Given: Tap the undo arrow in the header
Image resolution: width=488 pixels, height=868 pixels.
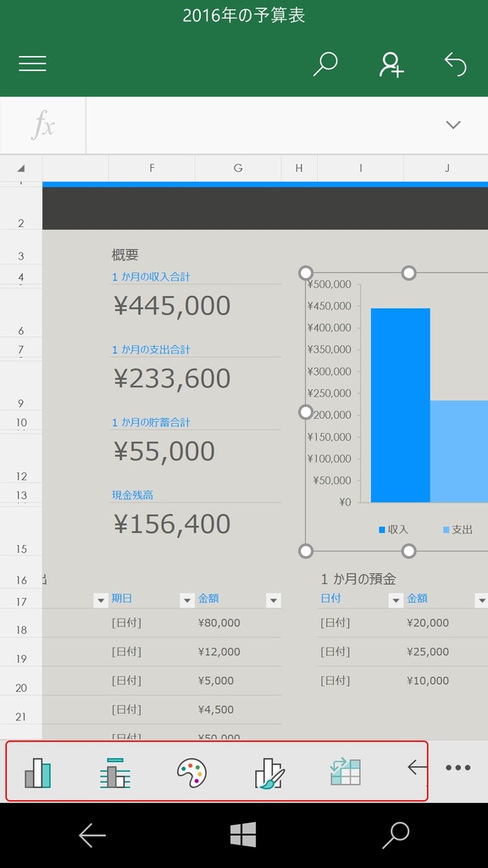Looking at the screenshot, I should (x=455, y=64).
